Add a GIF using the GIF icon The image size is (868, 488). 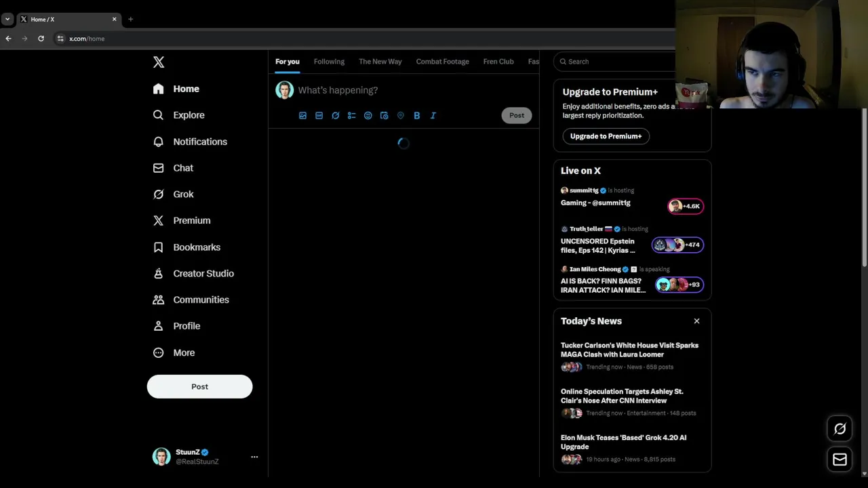pos(319,116)
